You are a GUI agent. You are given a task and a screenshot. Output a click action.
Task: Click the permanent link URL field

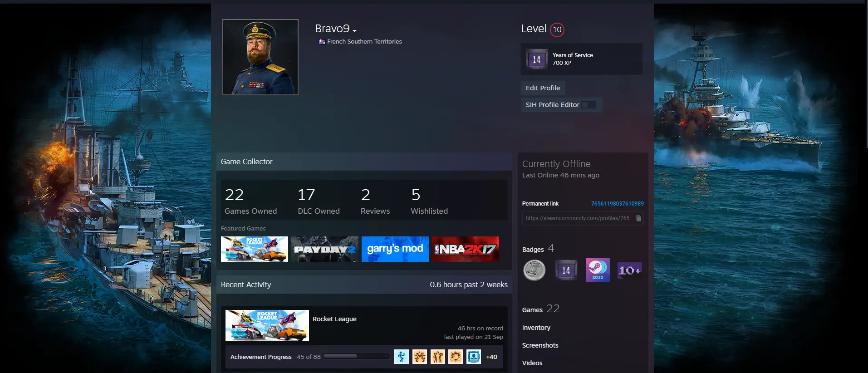point(583,218)
